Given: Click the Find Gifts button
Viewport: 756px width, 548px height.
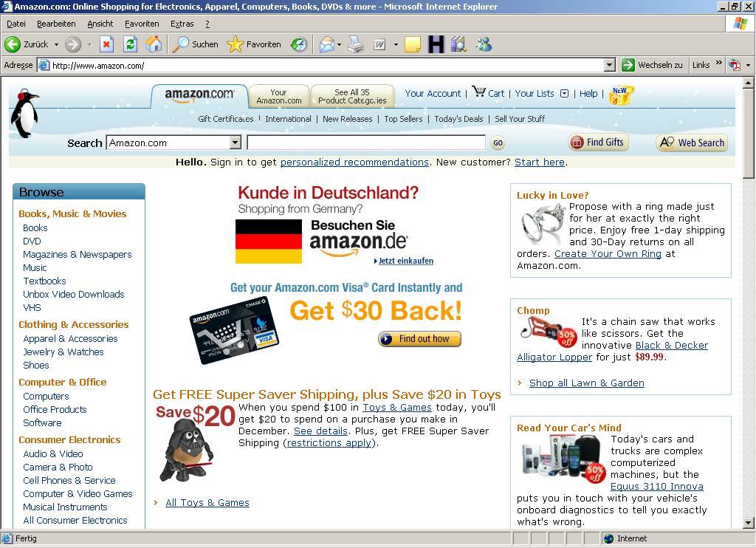Looking at the screenshot, I should [x=598, y=143].
